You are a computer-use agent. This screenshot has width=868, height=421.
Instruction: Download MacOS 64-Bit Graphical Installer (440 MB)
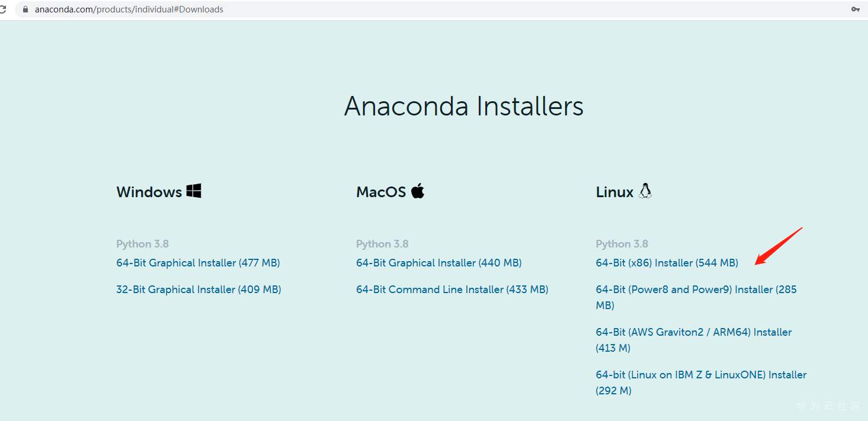click(438, 263)
